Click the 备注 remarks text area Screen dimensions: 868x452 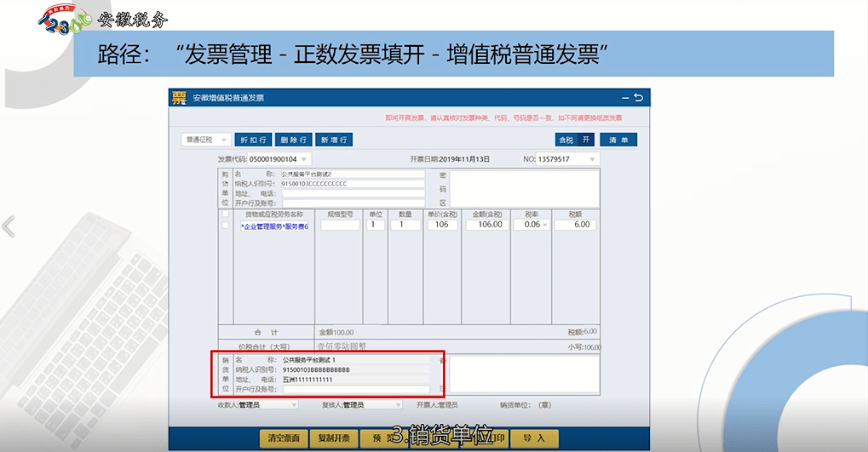click(524, 374)
